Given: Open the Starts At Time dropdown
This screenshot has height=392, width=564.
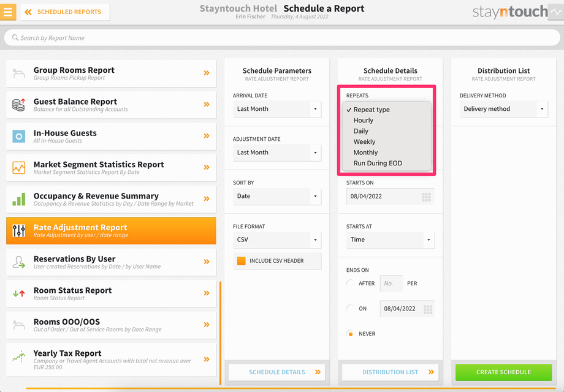Looking at the screenshot, I should pyautogui.click(x=391, y=239).
